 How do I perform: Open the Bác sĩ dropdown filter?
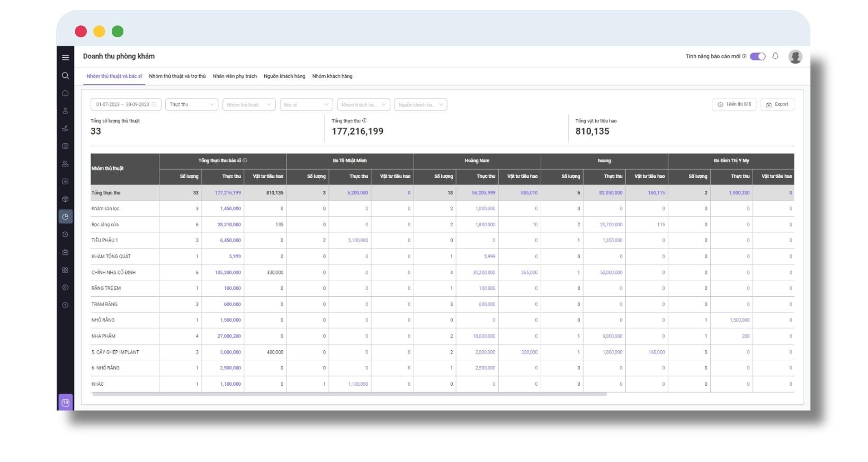pos(306,104)
